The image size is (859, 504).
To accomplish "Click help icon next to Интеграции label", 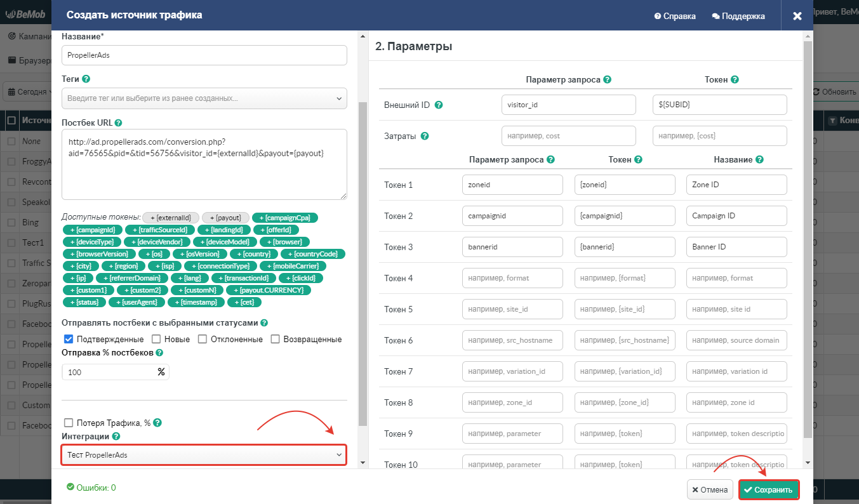I will pos(116,437).
